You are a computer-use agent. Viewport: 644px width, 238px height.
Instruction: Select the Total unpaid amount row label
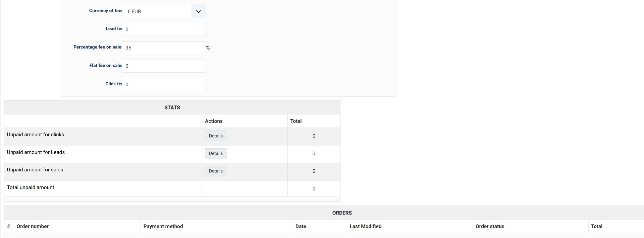(x=31, y=187)
